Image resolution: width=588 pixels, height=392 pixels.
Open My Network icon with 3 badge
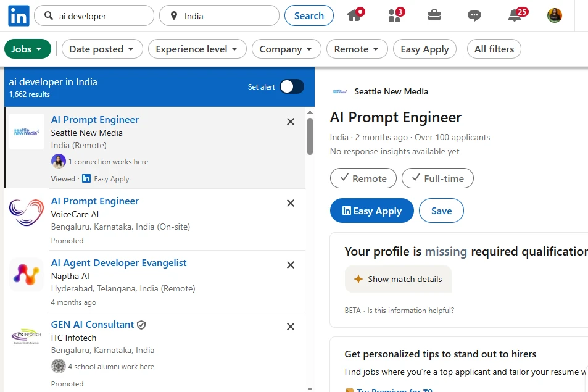point(395,15)
